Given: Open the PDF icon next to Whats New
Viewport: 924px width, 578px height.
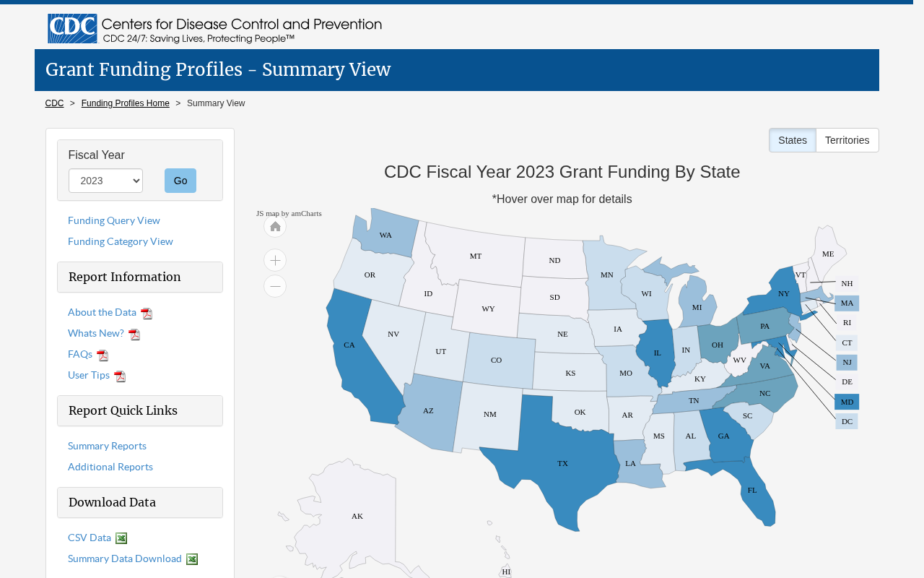Looking at the screenshot, I should coord(134,335).
